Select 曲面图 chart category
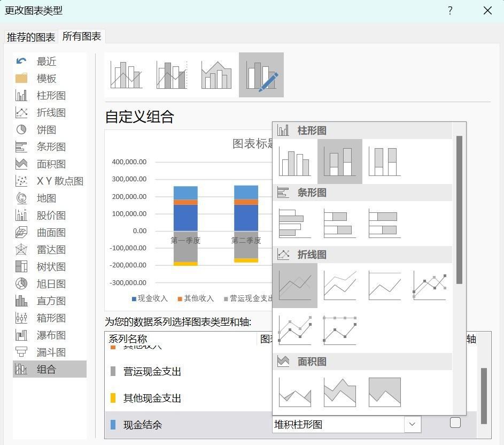Screen dimensions: 504x445 (x=50, y=232)
